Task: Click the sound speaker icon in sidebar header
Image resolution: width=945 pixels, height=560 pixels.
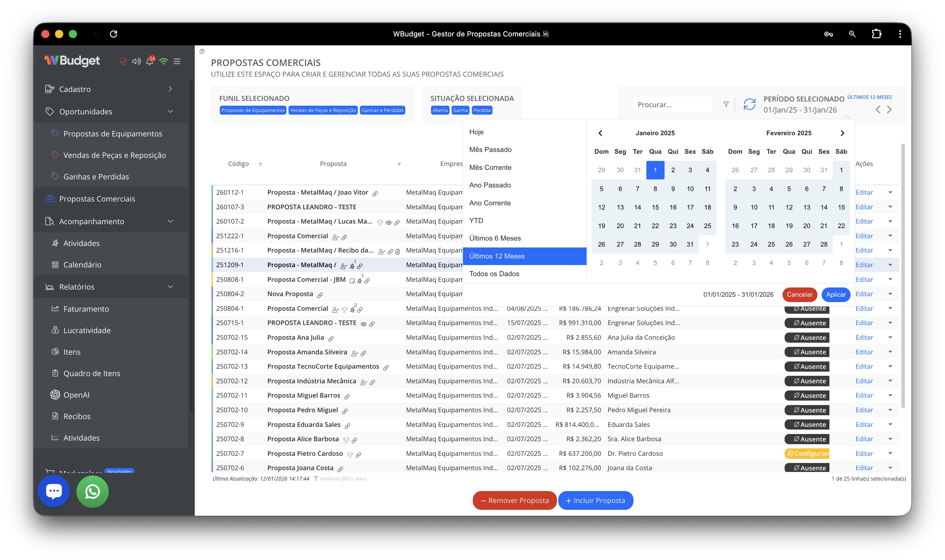Action: click(x=136, y=61)
